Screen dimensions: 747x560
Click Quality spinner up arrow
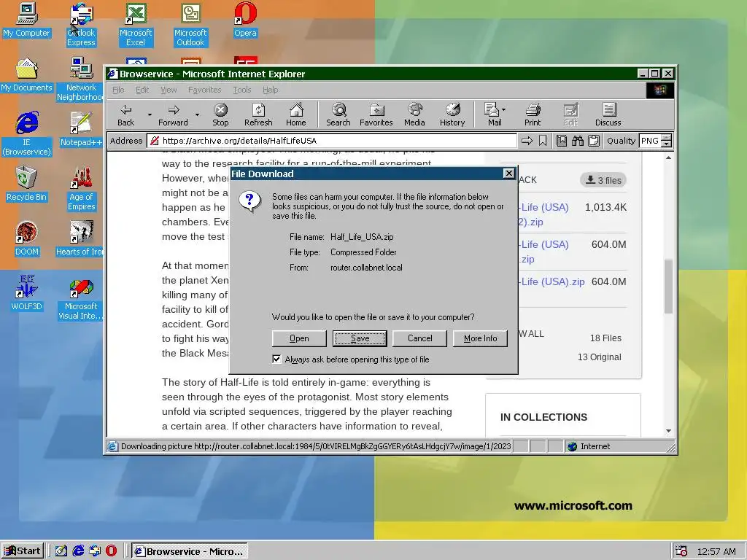667,138
